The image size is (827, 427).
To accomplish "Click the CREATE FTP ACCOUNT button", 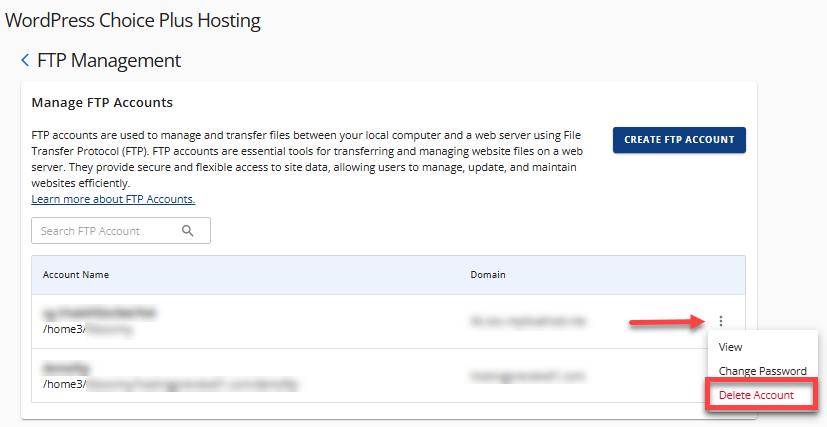I will 679,140.
